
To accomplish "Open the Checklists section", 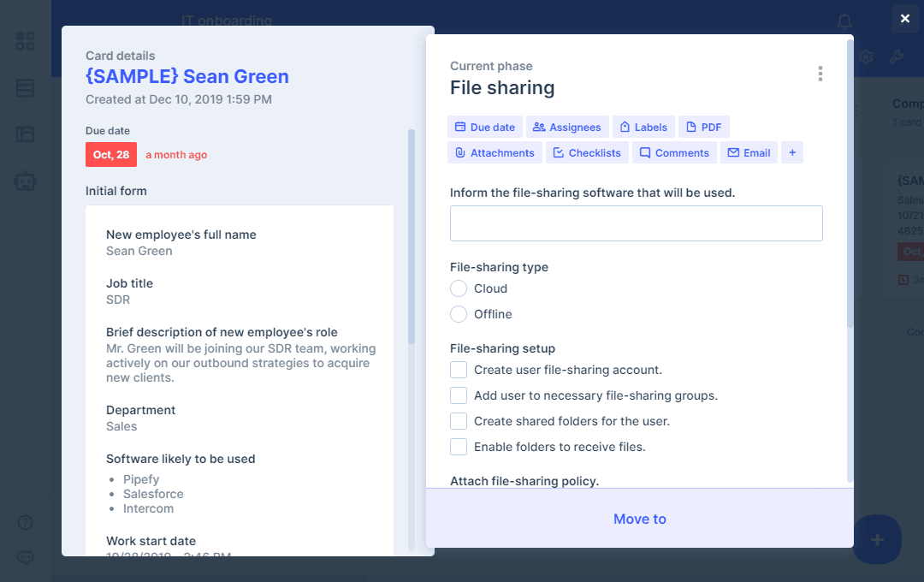I will [x=587, y=152].
